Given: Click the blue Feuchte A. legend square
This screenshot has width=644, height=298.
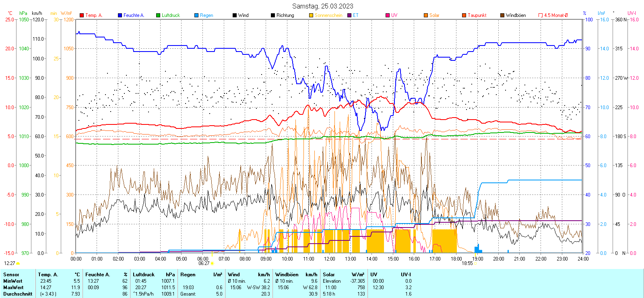Looking at the screenshot, I should [120, 15].
